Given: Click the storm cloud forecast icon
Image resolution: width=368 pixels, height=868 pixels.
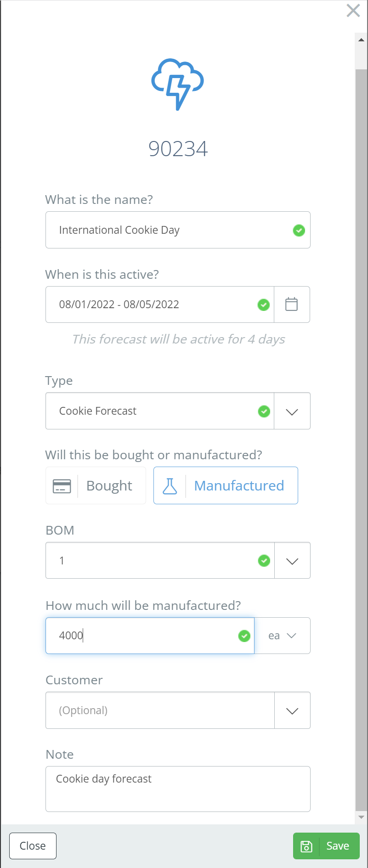Looking at the screenshot, I should tap(178, 84).
